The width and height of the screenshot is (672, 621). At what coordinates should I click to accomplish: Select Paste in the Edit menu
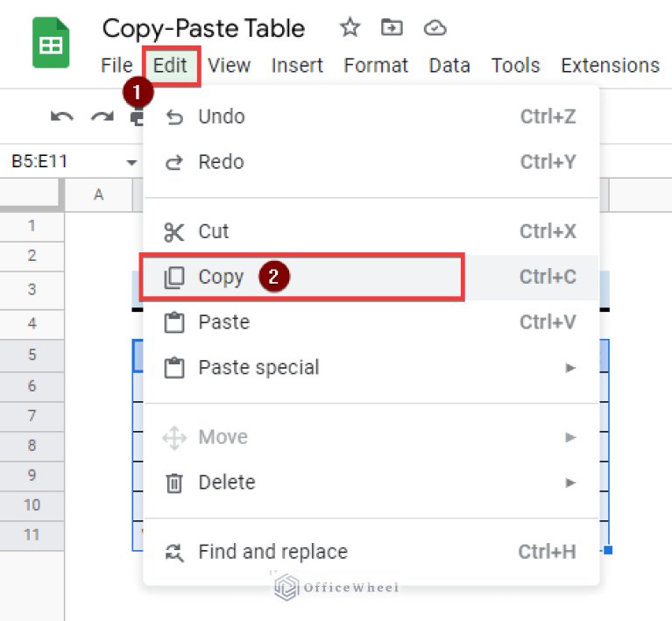coord(371,322)
